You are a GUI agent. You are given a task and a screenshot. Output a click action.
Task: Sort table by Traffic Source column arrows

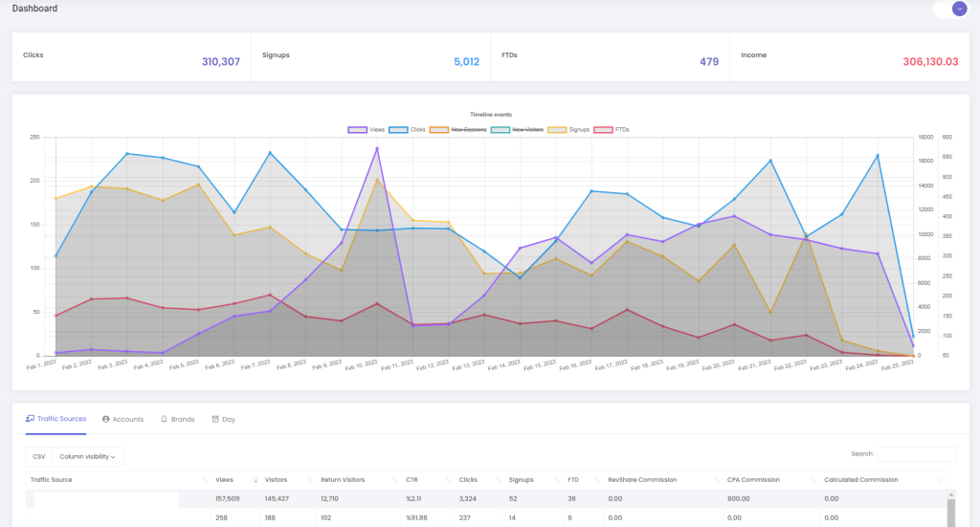click(x=205, y=479)
